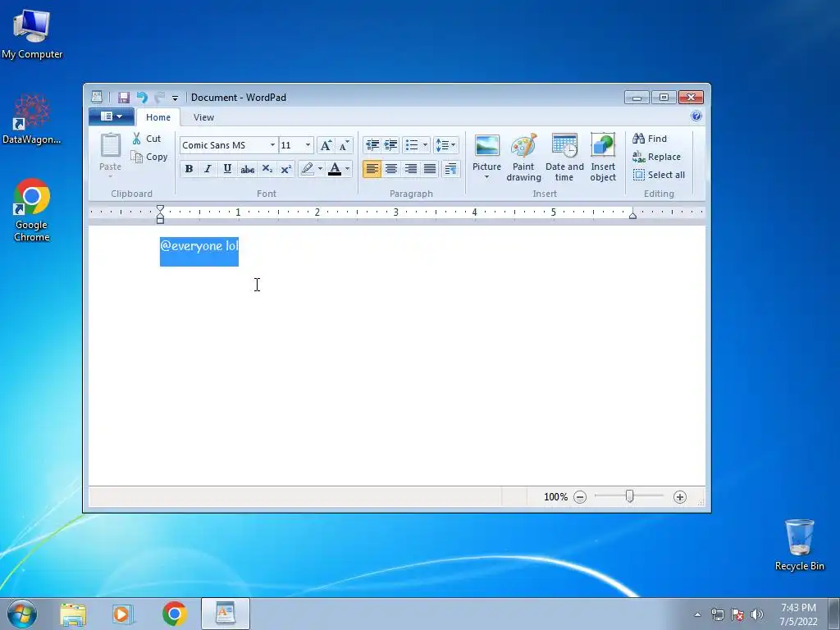Viewport: 840px width, 630px height.
Task: Open WordPad Help icon
Action: click(x=696, y=116)
